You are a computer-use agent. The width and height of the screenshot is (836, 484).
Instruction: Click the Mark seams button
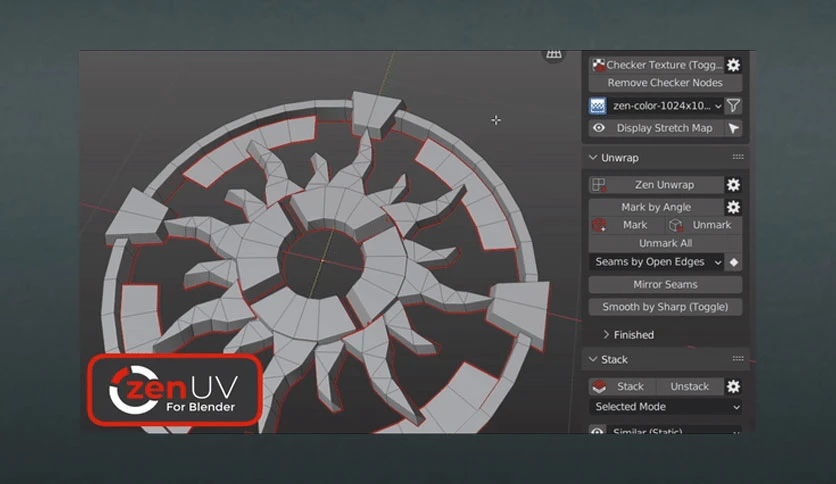point(627,225)
